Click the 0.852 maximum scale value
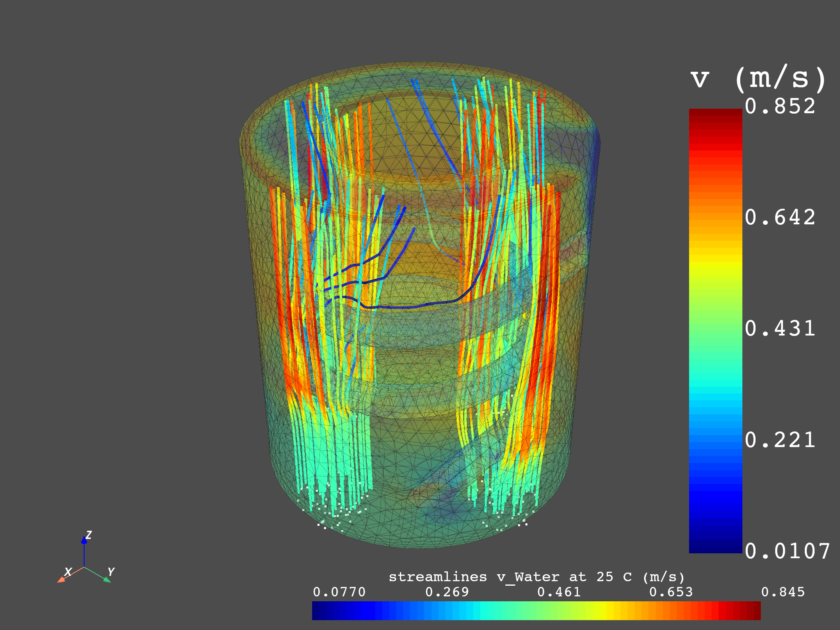Screen dimensions: 840x630 point(780,106)
